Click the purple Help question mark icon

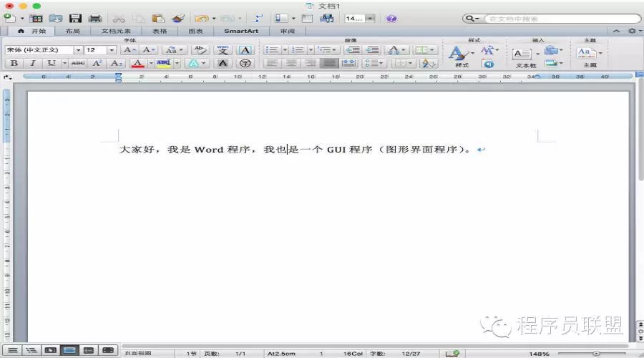(391, 19)
